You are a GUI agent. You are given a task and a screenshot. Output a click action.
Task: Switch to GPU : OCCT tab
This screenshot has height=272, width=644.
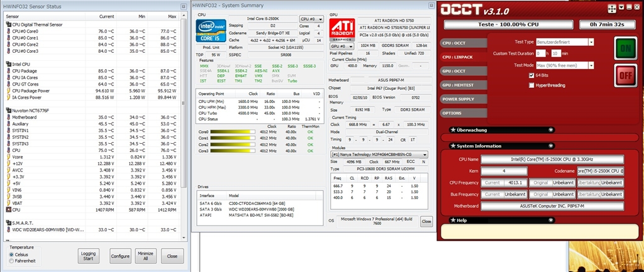click(x=464, y=71)
